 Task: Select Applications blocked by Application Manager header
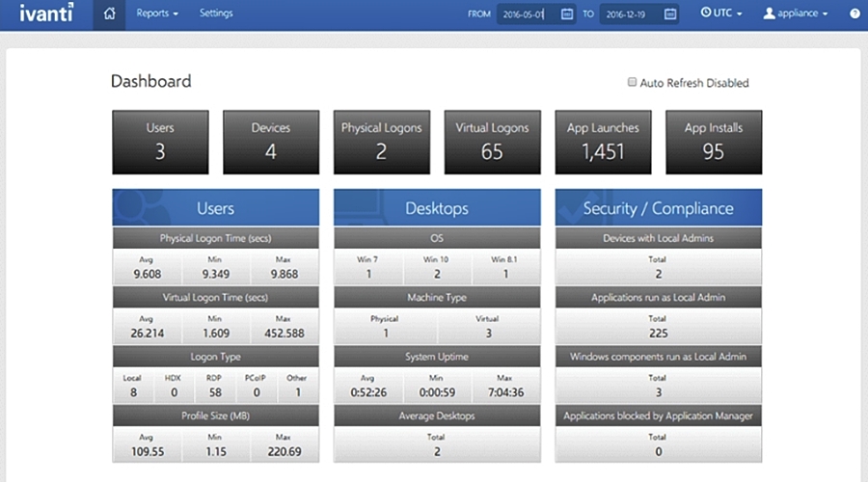click(659, 415)
